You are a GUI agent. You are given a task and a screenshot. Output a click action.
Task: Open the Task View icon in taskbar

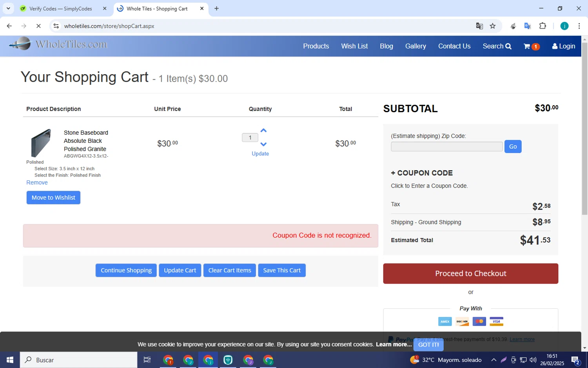(x=147, y=360)
